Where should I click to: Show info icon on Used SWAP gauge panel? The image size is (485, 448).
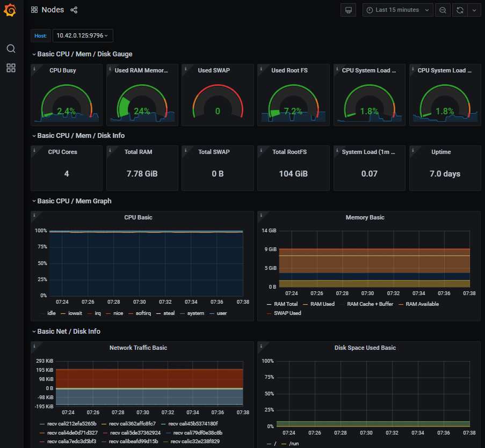(x=186, y=69)
